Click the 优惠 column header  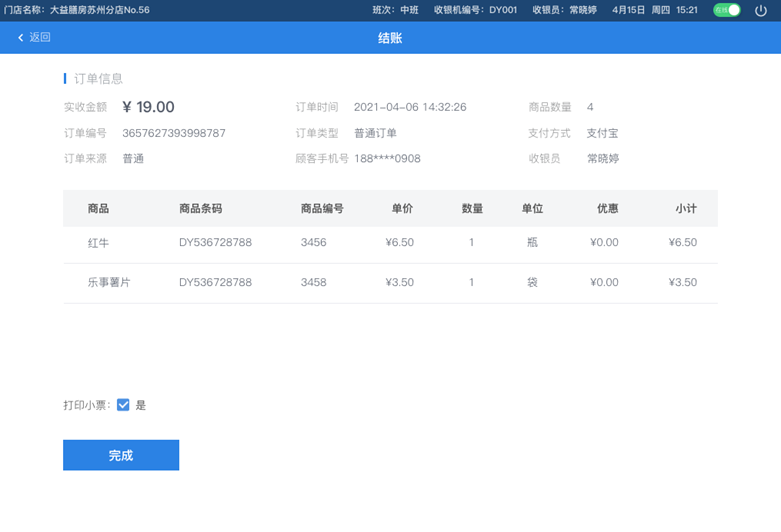608,208
